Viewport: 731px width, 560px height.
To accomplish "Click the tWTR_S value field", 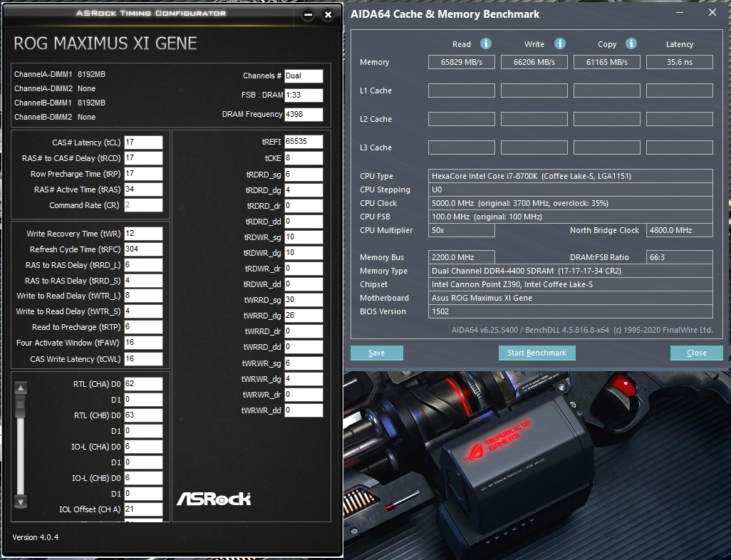I will [x=144, y=311].
